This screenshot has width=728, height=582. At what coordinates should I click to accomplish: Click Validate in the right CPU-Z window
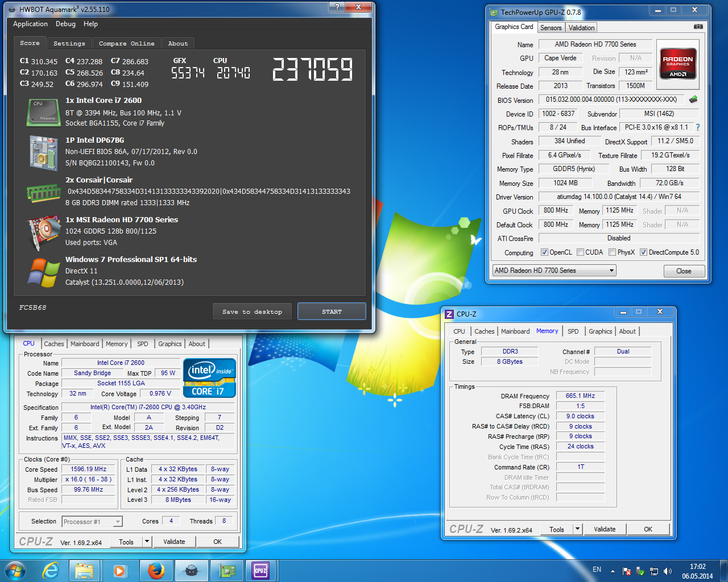(x=605, y=529)
